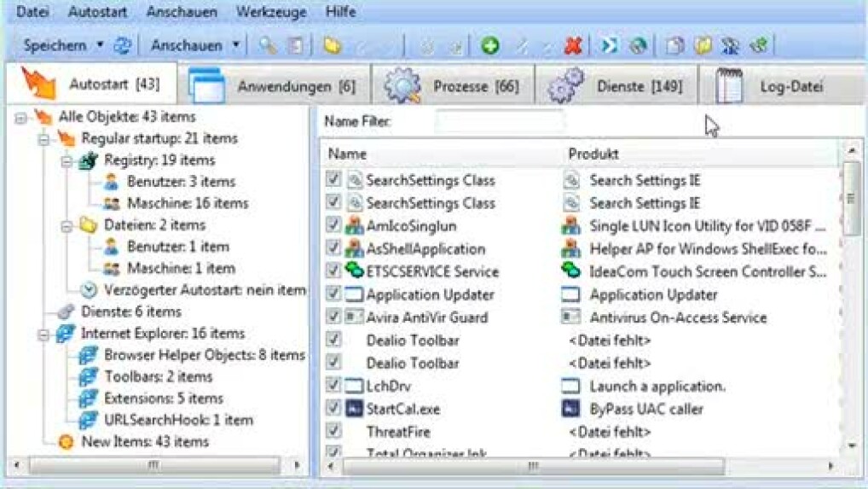868x489 pixels.
Task: Open the Speichern dropdown arrow
Action: point(100,46)
